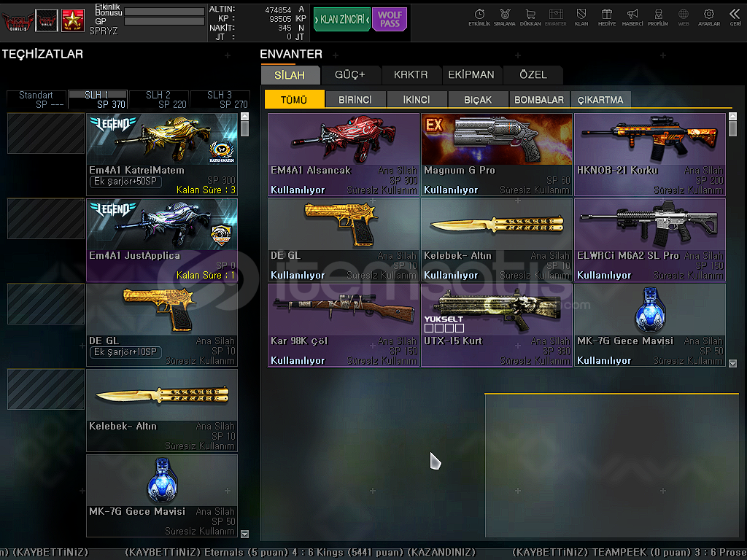
Task: Select equipped Kelebek- Altın knife slot
Action: click(162, 410)
